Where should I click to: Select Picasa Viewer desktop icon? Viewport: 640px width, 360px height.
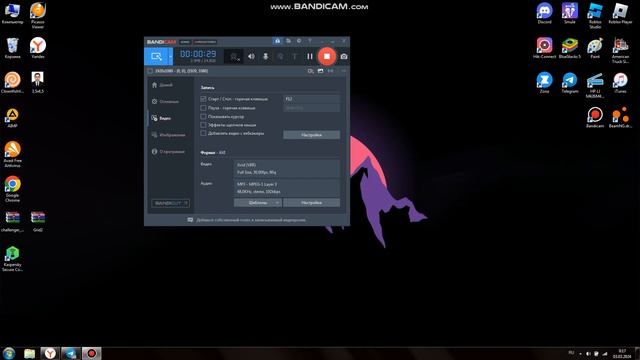coord(38,16)
